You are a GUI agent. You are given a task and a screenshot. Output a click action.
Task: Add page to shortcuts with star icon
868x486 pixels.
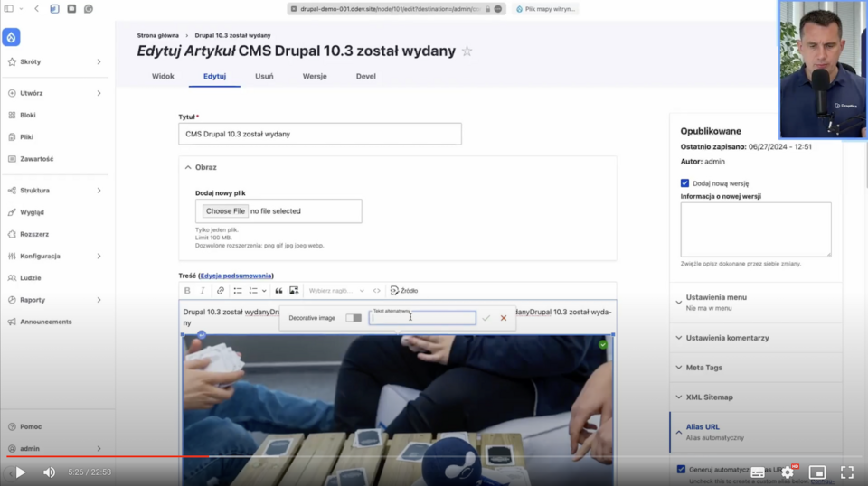click(467, 51)
